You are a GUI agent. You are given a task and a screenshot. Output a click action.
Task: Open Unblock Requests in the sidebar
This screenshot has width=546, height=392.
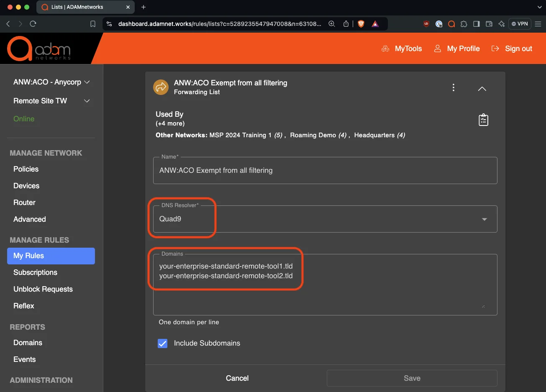(43, 289)
